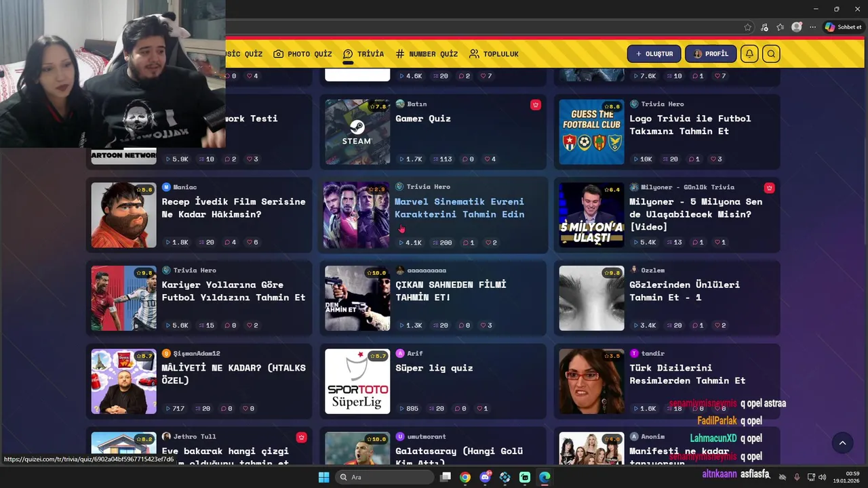Click heart icon on Süper lig quiz card
This screenshot has width=868, height=488.
click(x=480, y=409)
